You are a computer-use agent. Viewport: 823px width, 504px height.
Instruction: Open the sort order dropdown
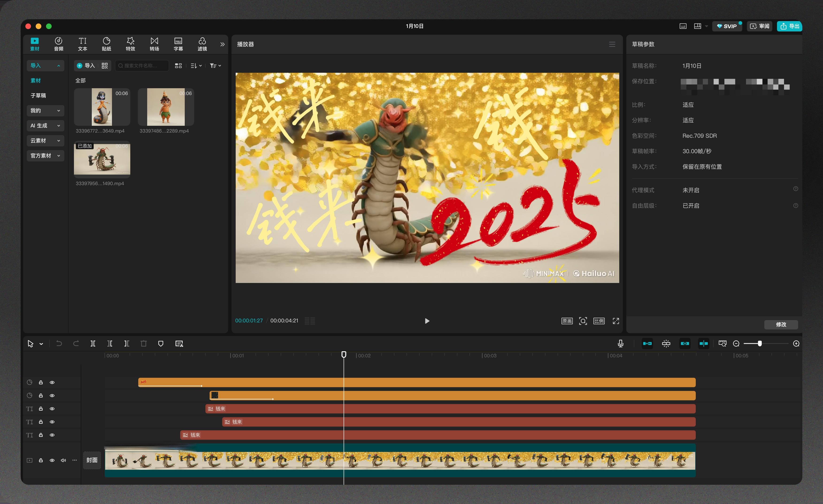point(196,66)
